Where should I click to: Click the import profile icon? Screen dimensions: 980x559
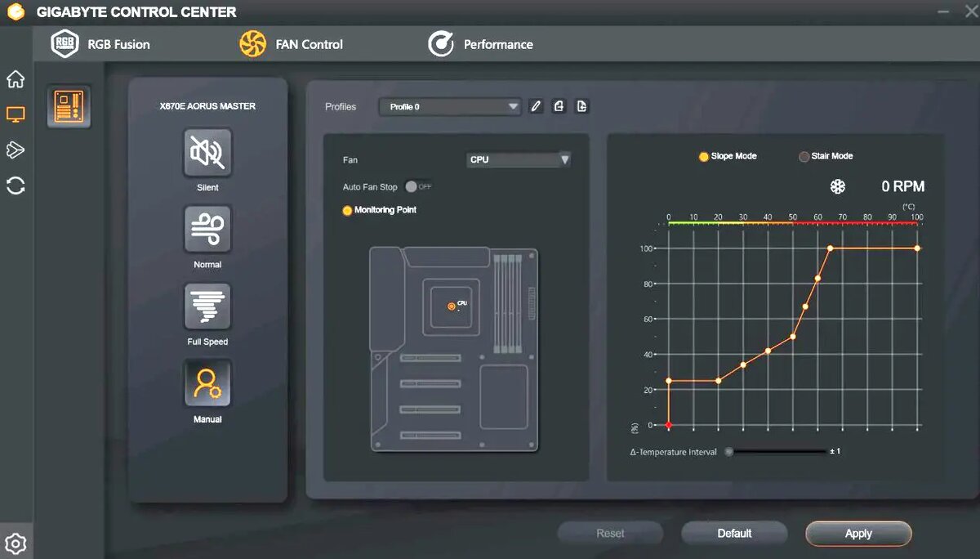tap(581, 106)
